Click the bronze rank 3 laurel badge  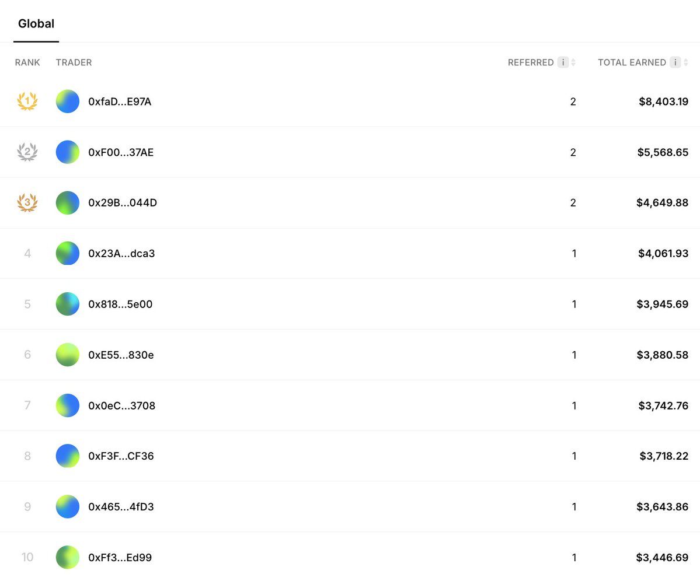[27, 202]
